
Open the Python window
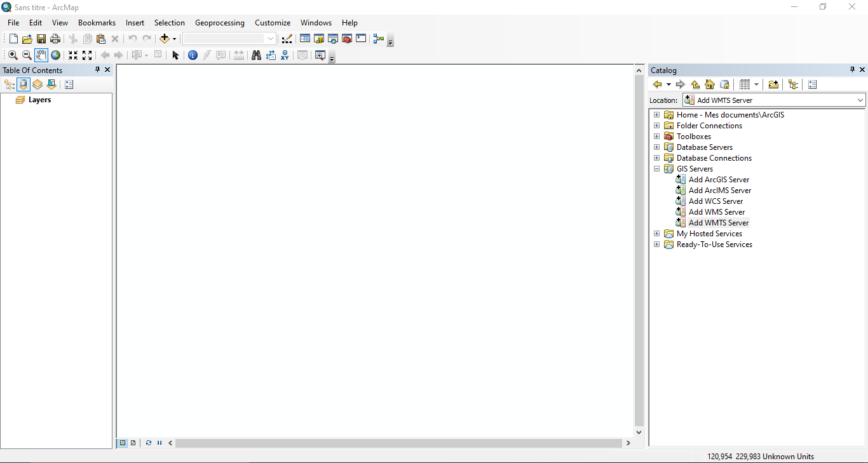click(x=361, y=39)
